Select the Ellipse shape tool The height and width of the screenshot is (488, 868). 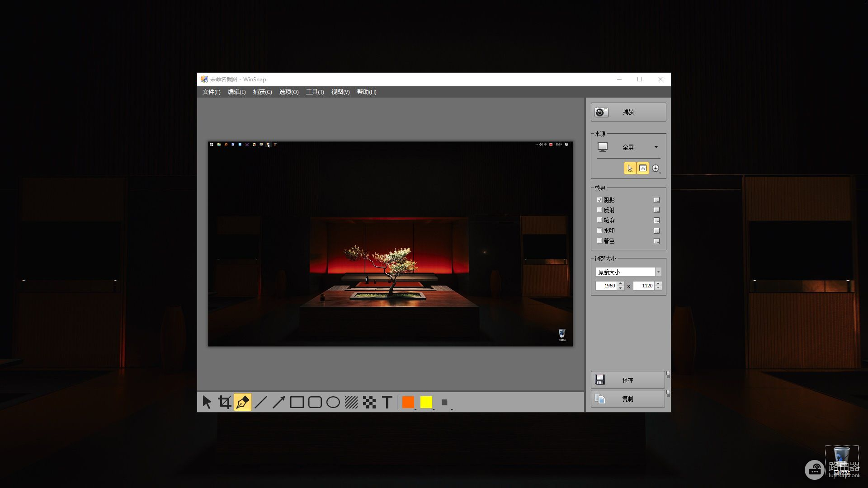[x=333, y=402]
